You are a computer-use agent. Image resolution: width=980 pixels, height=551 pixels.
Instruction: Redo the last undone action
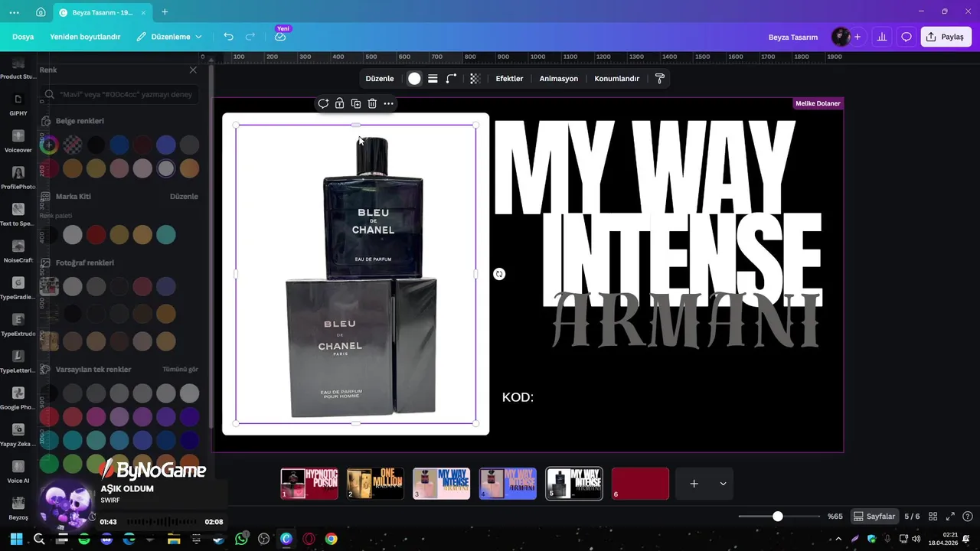tap(250, 37)
